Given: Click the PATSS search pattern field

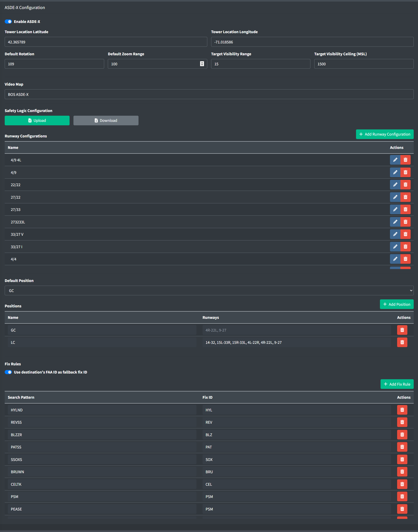Looking at the screenshot, I should point(102,447).
